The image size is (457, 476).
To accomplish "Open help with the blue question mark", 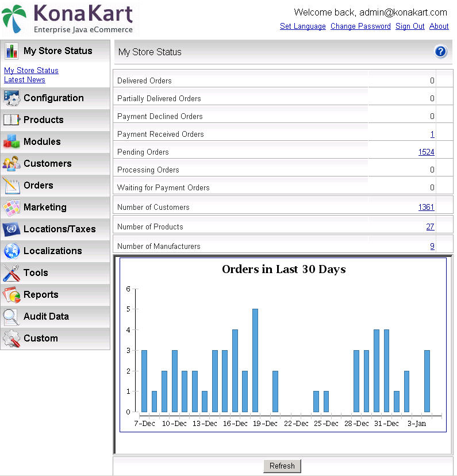I will click(x=440, y=52).
